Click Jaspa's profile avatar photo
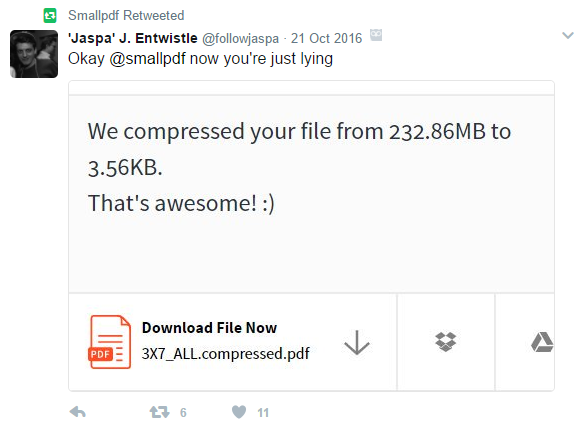Image resolution: width=584 pixels, height=429 pixels. [34, 54]
